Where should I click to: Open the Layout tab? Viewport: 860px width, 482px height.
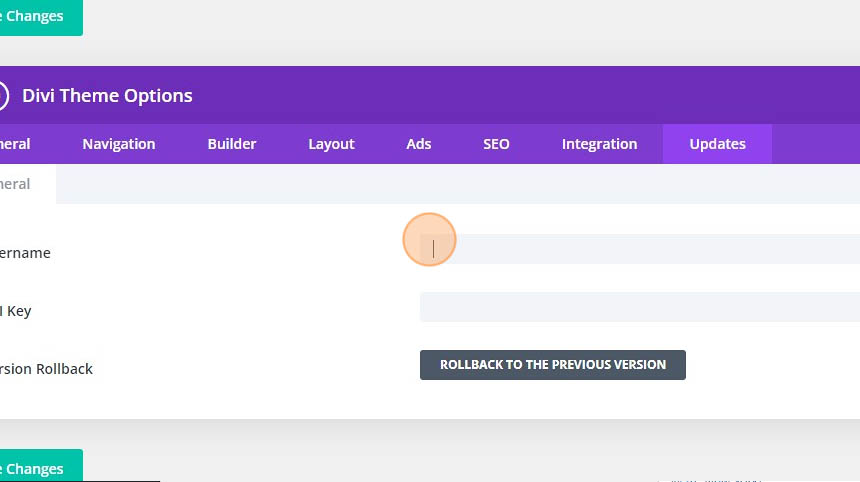click(331, 144)
